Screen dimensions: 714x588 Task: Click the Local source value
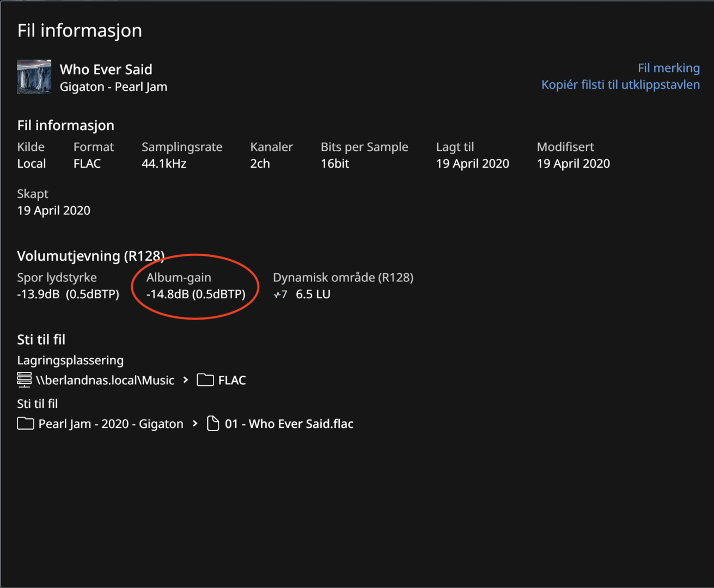coord(32,163)
